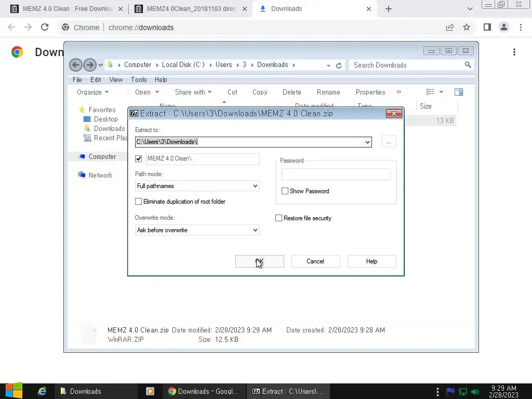This screenshot has width=532, height=399.
Task: Click the Password input field
Action: [336, 175]
